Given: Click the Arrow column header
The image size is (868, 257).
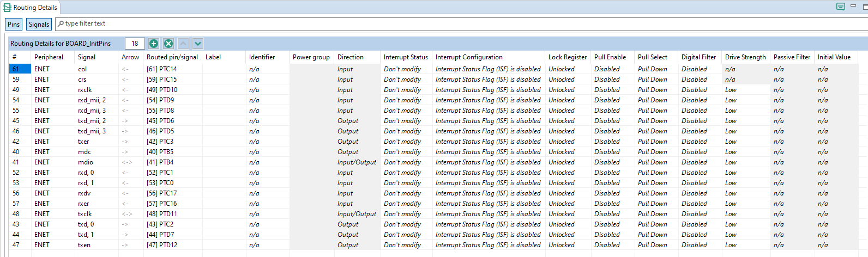Looking at the screenshot, I should pos(131,57).
